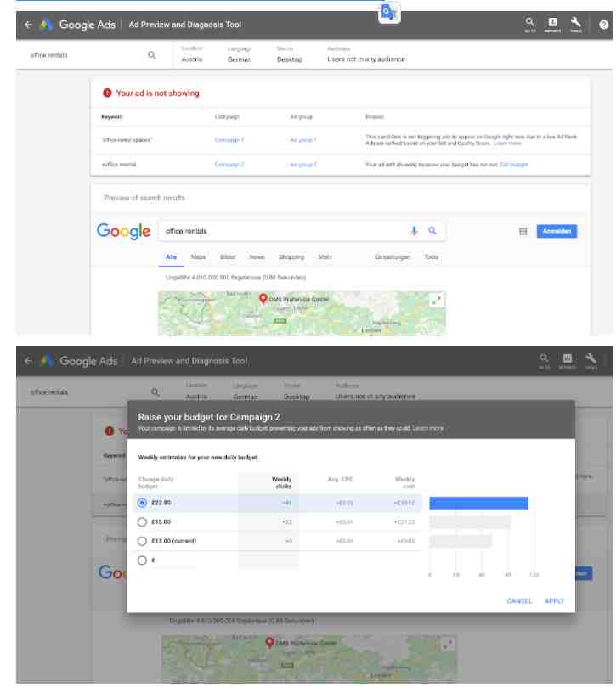
Task: Click the CANCEL button in the dialog
Action: (519, 600)
